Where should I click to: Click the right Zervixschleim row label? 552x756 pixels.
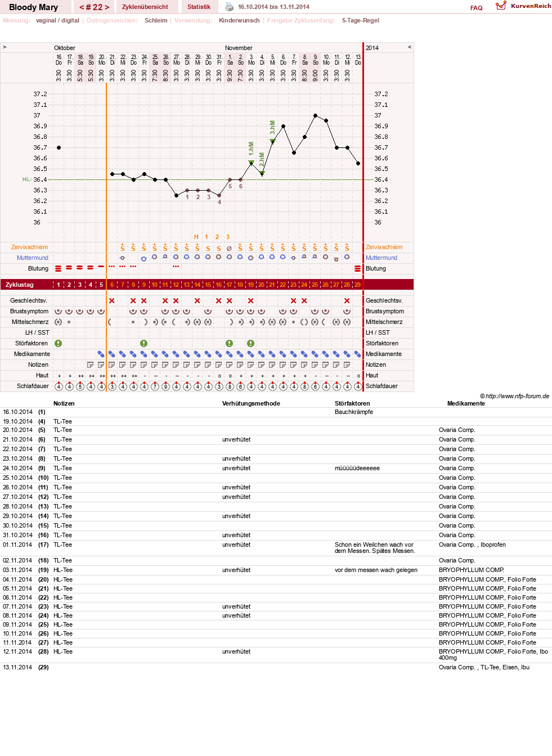(384, 247)
